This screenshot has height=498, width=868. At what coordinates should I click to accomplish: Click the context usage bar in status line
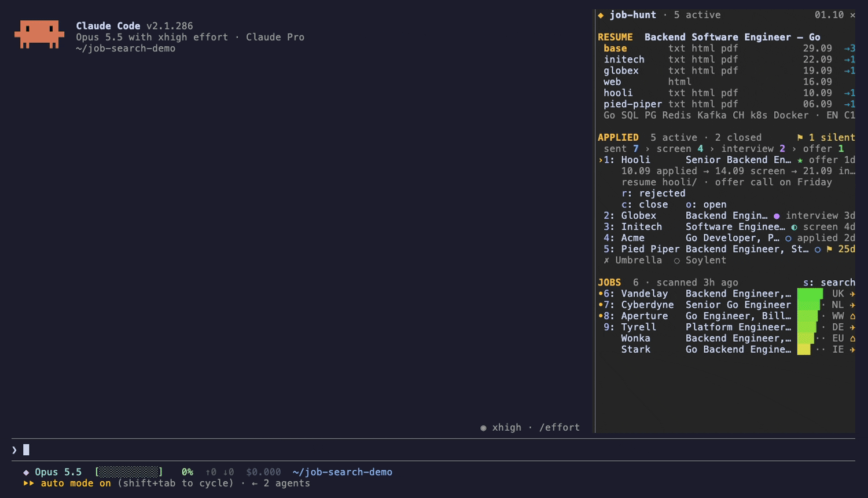point(129,473)
